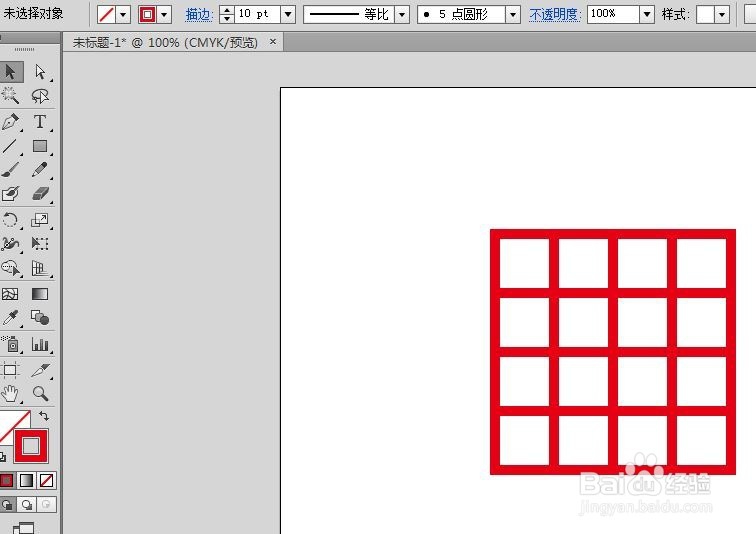This screenshot has height=534, width=756.
Task: Activate the Artboard tool
Action: pyautogui.click(x=11, y=371)
